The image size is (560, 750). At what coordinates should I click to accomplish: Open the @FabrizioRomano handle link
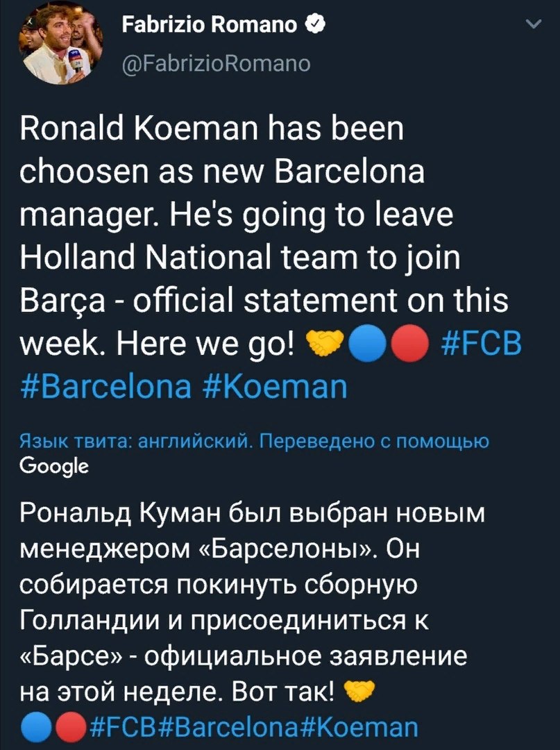click(x=217, y=65)
